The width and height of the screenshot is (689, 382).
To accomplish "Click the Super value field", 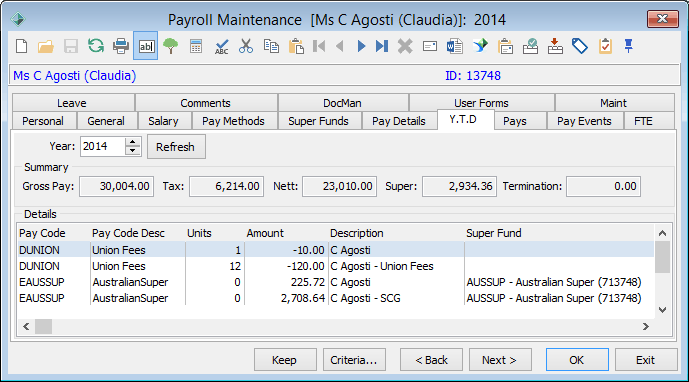I will [x=459, y=186].
